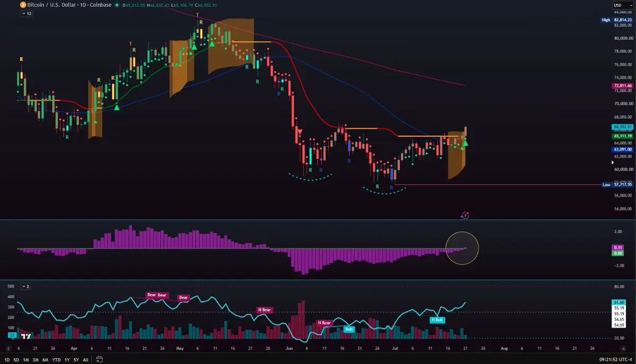Select the 5D time range
The width and height of the screenshot is (636, 364).
(x=16, y=359)
